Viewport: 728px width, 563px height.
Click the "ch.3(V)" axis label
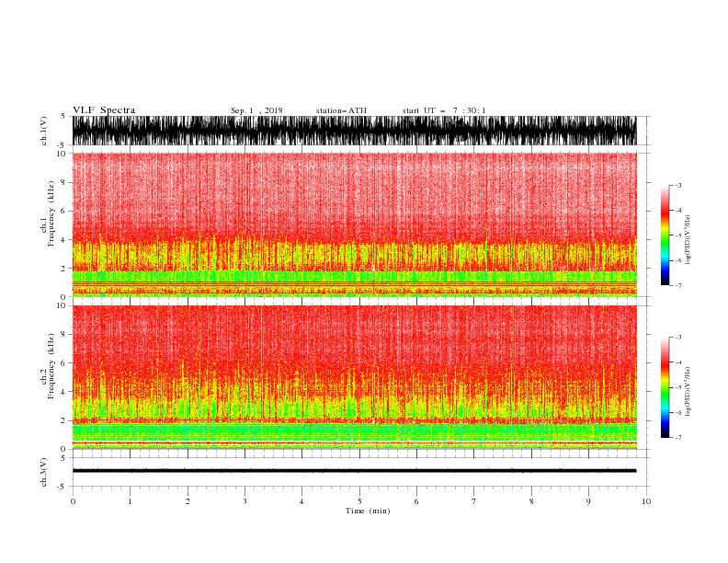[x=44, y=473]
